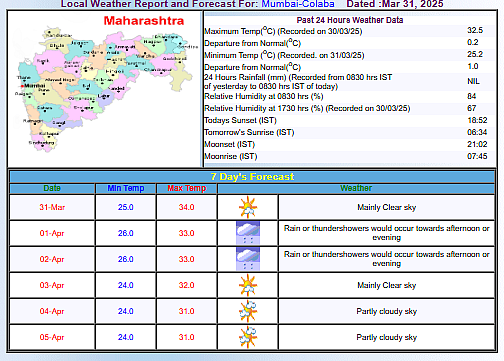504x361 pixels.
Task: Click the Mumbai red dot on the map
Action: tap(22, 86)
